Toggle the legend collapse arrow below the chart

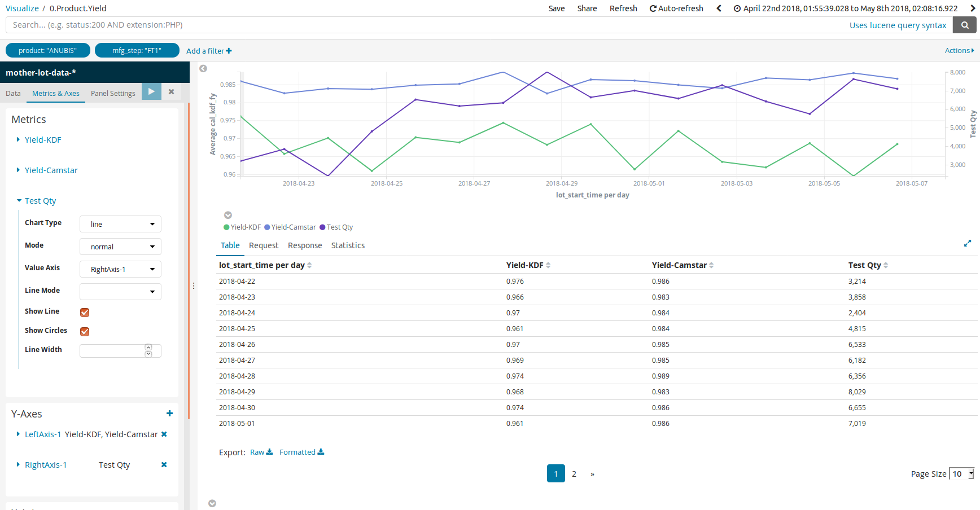click(x=228, y=215)
